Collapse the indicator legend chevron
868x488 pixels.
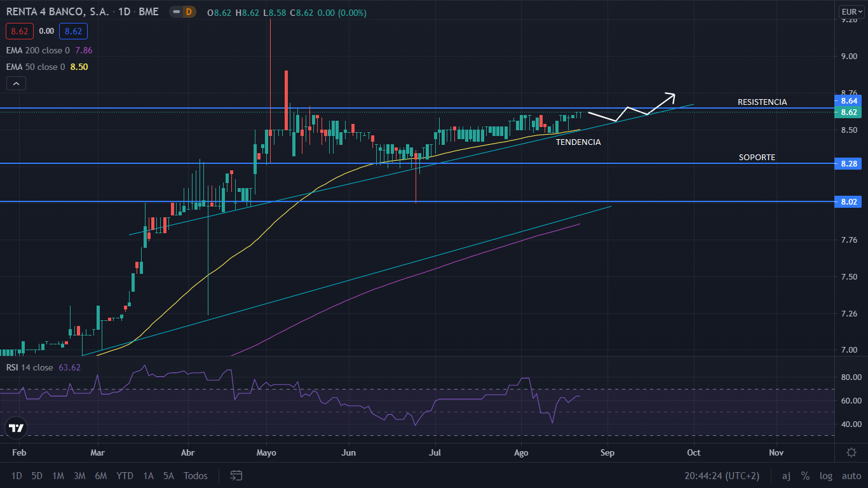(17, 83)
